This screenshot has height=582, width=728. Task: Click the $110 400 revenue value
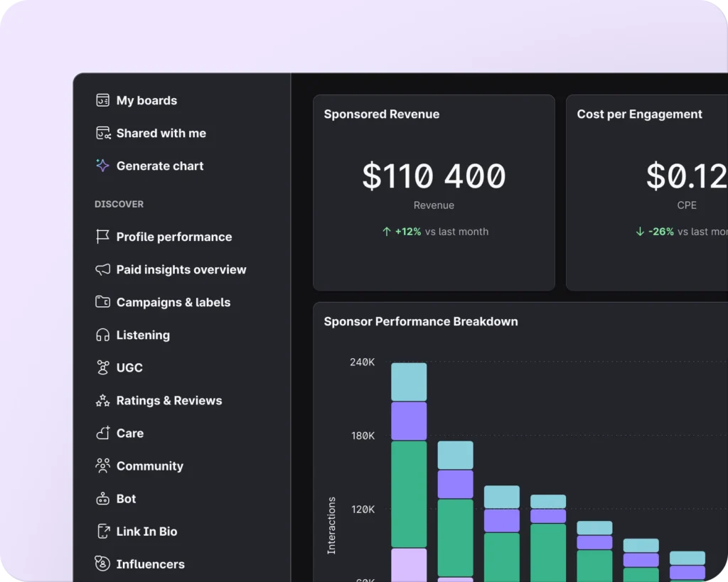coord(434,176)
